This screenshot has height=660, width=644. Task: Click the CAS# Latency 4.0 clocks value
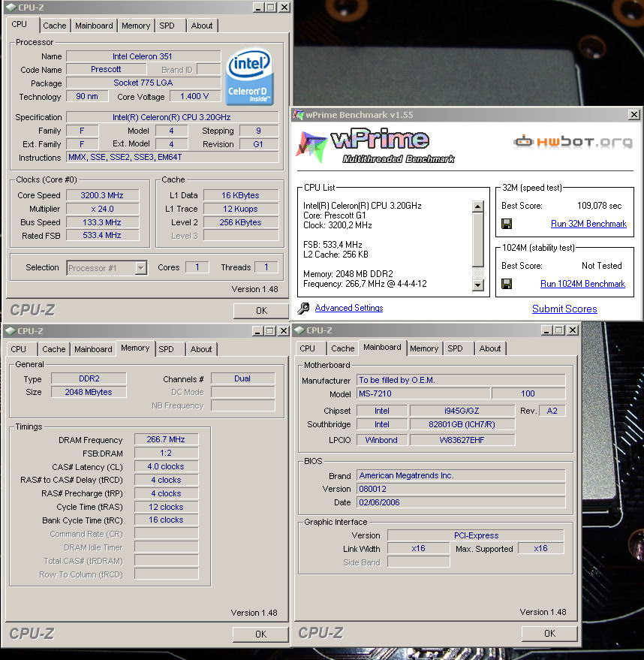(x=166, y=466)
